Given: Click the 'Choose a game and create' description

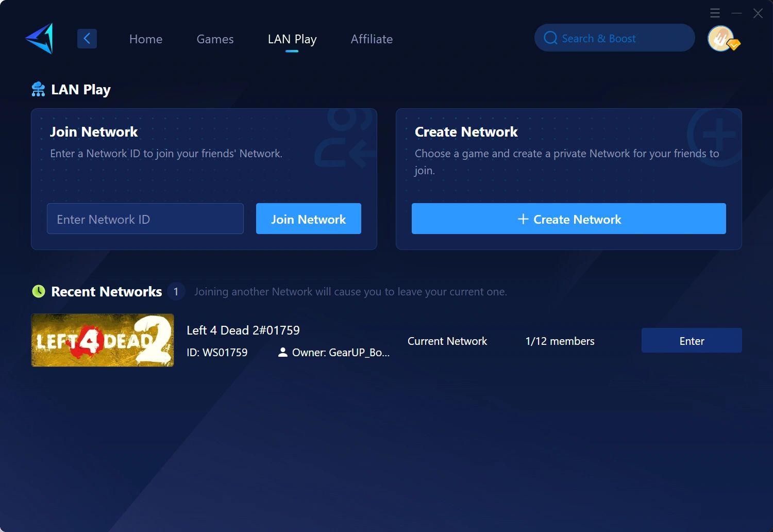Looking at the screenshot, I should (x=567, y=162).
